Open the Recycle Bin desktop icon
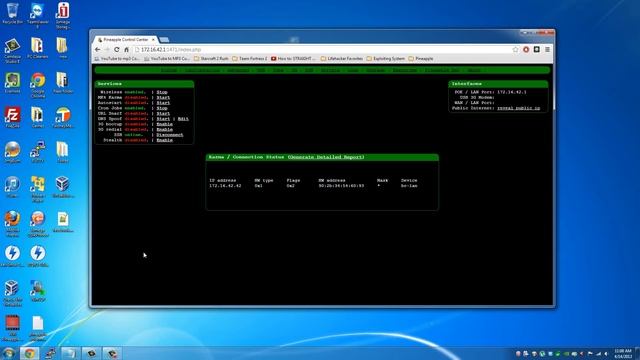Image resolution: width=640 pixels, height=360 pixels. click(x=12, y=14)
